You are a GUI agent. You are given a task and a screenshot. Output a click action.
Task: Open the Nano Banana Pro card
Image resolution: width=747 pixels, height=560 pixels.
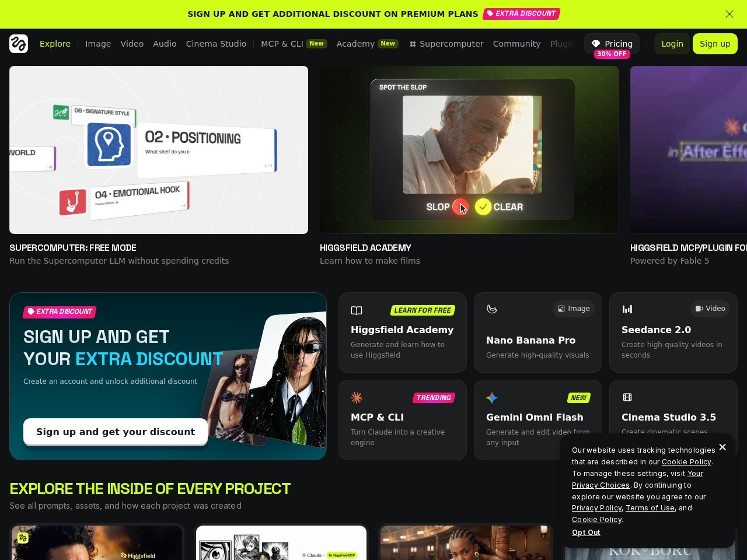click(538, 332)
